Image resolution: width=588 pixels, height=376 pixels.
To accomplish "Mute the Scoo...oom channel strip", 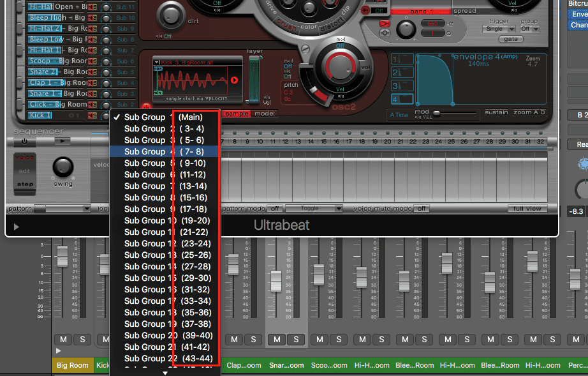I will (x=320, y=340).
